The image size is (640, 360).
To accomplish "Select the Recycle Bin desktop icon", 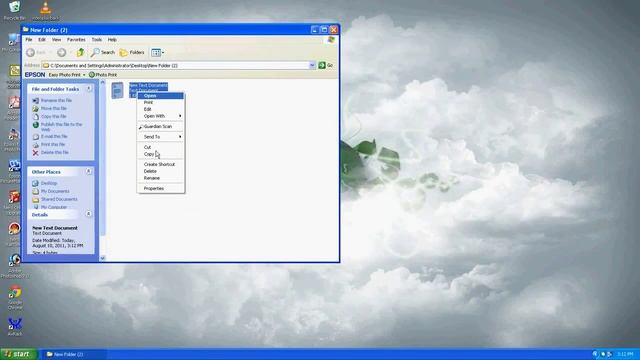I will pyautogui.click(x=15, y=10).
